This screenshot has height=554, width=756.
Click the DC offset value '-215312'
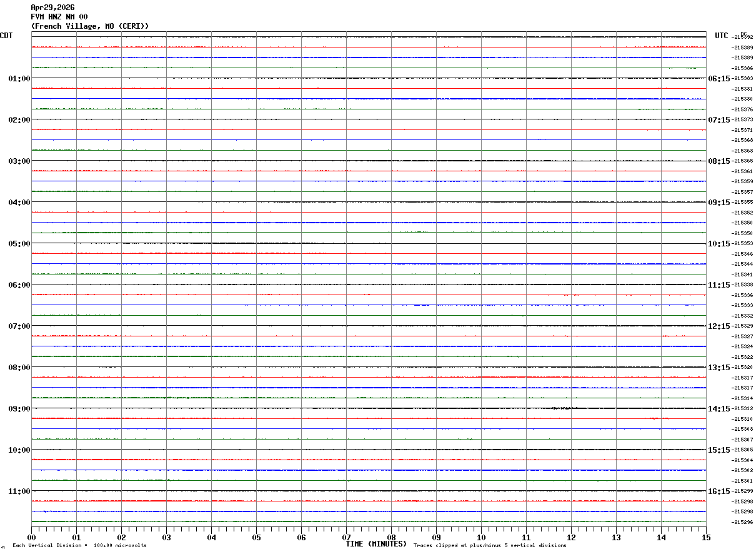(742, 408)
